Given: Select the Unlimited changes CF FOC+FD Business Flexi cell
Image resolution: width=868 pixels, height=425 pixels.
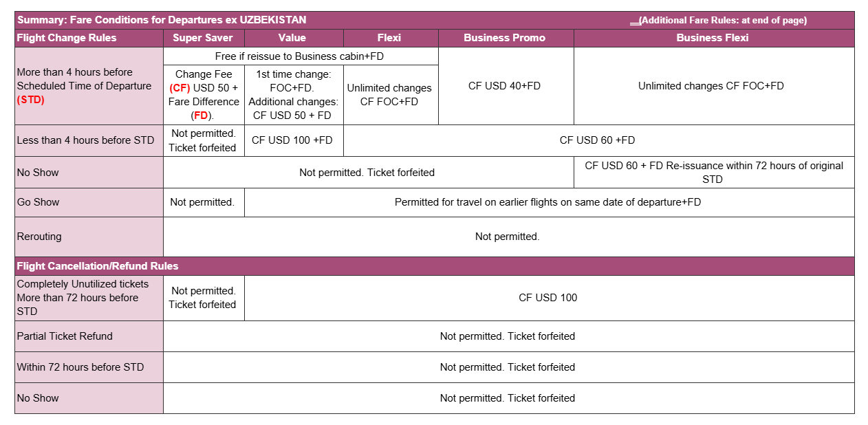Looking at the screenshot, I should (714, 86).
